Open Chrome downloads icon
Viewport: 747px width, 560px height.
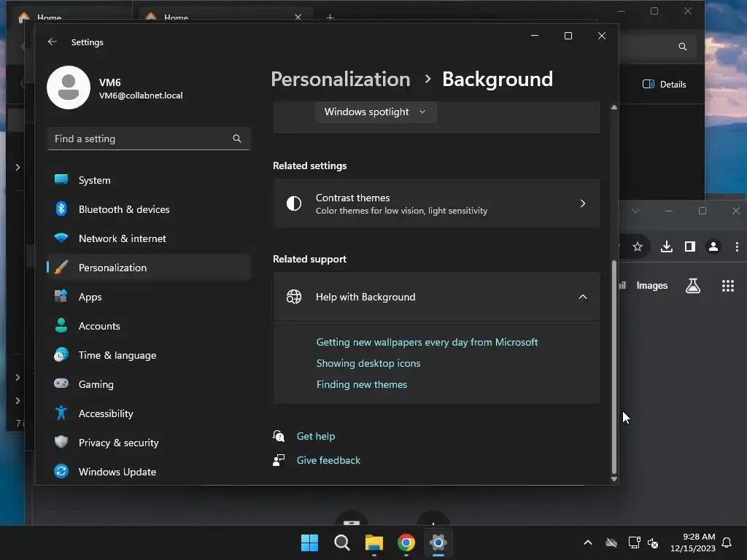coord(667,246)
